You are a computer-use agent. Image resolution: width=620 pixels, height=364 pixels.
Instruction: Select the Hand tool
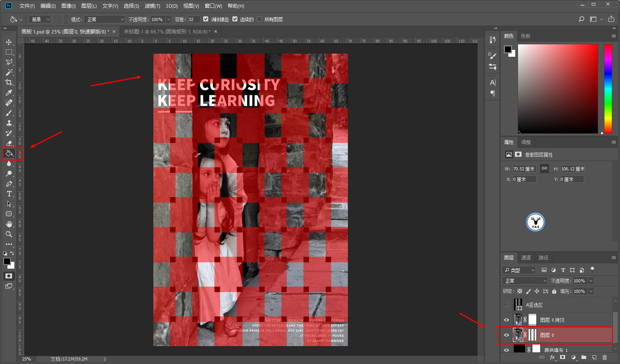click(x=9, y=224)
